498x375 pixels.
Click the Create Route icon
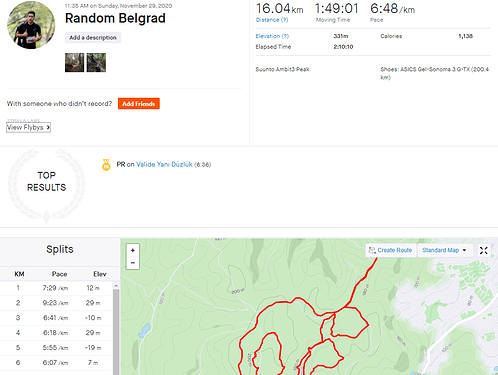[372, 250]
